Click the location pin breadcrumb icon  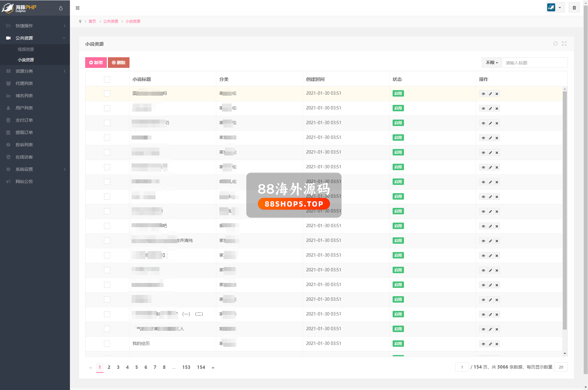point(80,21)
